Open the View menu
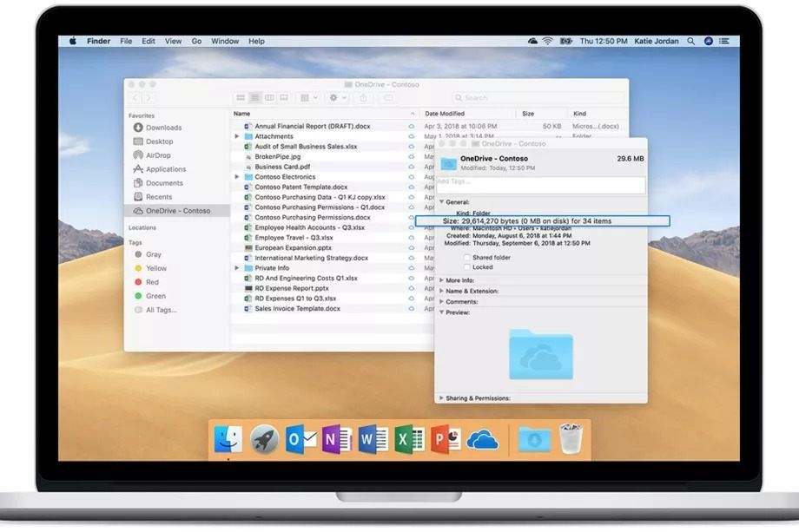The height and width of the screenshot is (532, 799). (173, 41)
